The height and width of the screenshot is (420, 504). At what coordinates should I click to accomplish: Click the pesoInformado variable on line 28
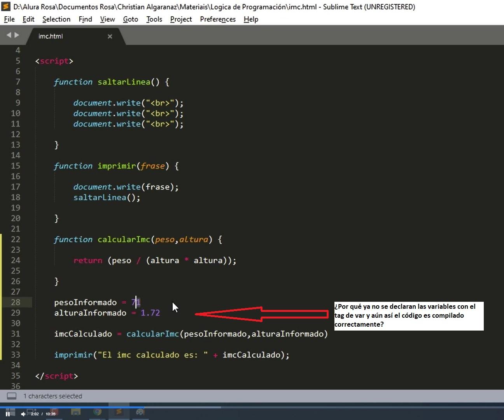[x=86, y=303]
